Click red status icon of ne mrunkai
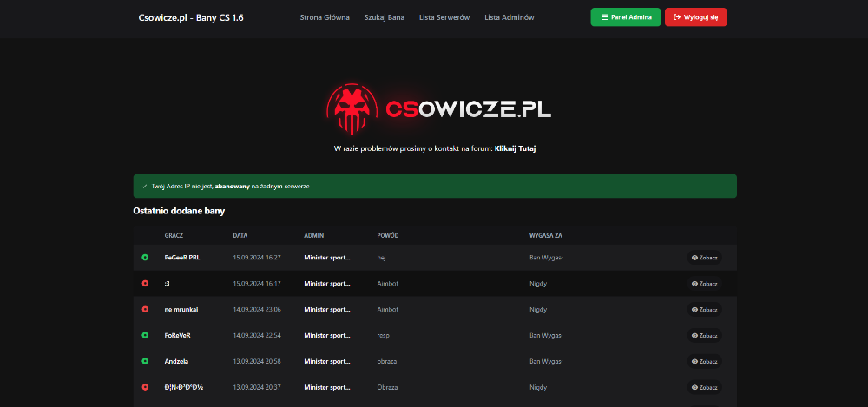The width and height of the screenshot is (868, 407). tap(145, 310)
